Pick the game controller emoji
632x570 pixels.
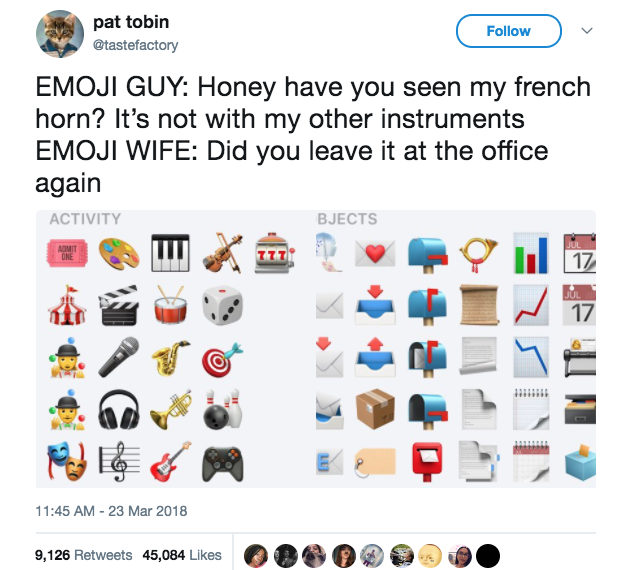tap(222, 463)
